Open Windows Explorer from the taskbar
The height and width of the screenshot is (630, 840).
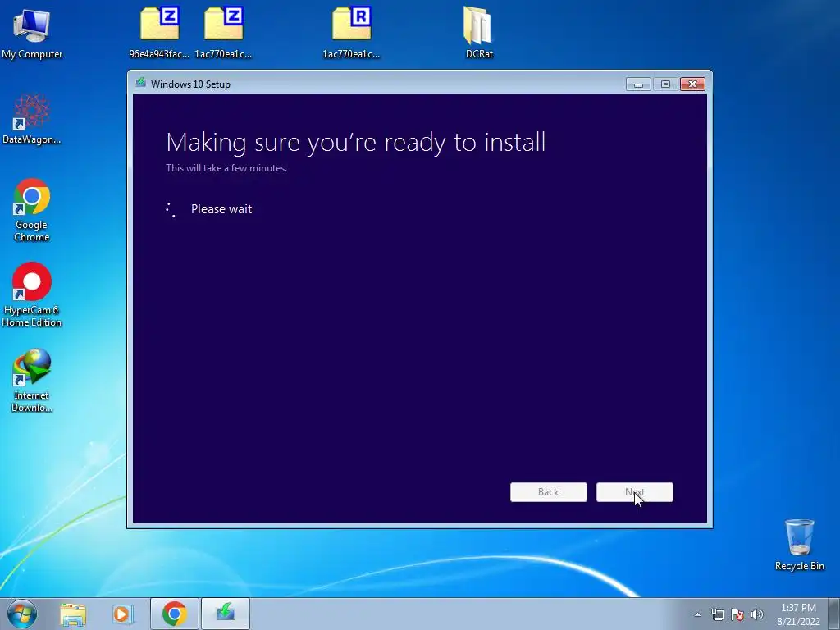click(x=73, y=614)
